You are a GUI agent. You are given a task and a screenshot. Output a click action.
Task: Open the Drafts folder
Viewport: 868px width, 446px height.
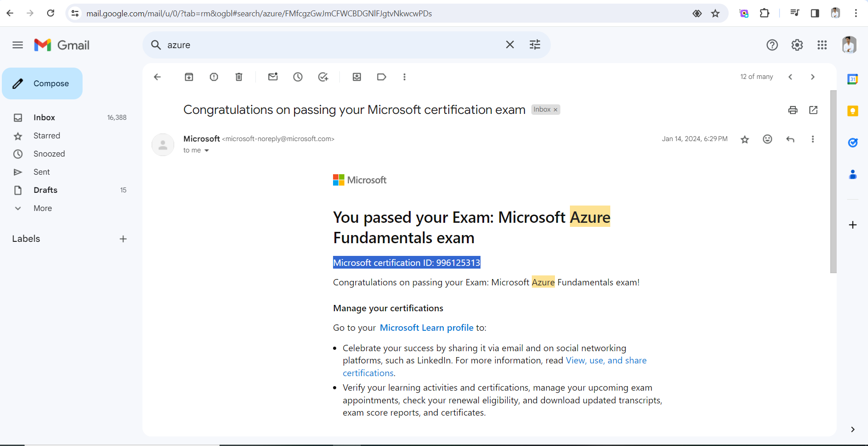tap(45, 190)
